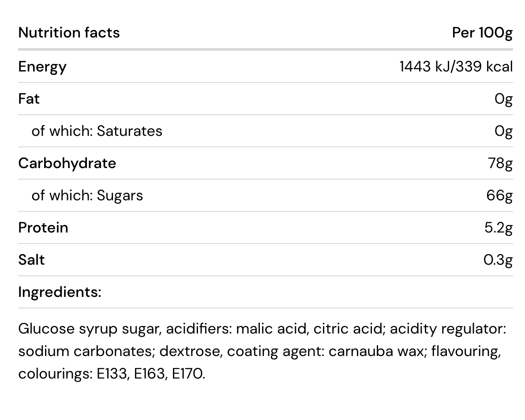Click the Protein value 5.2g

(499, 228)
